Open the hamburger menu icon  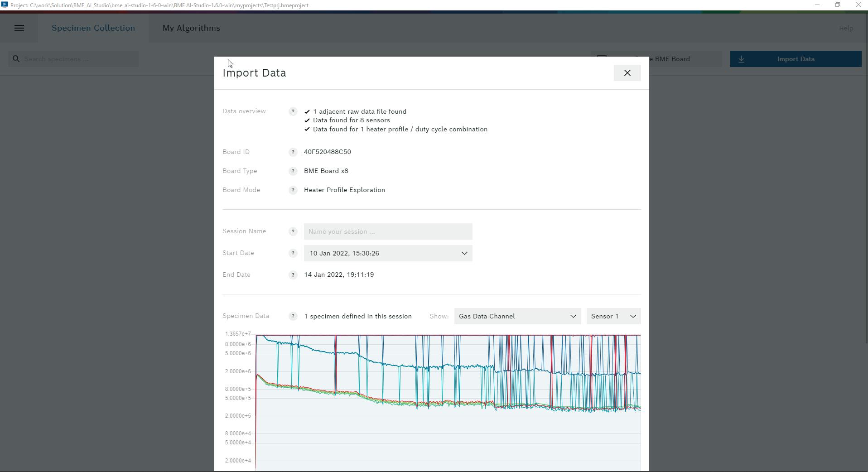point(19,28)
